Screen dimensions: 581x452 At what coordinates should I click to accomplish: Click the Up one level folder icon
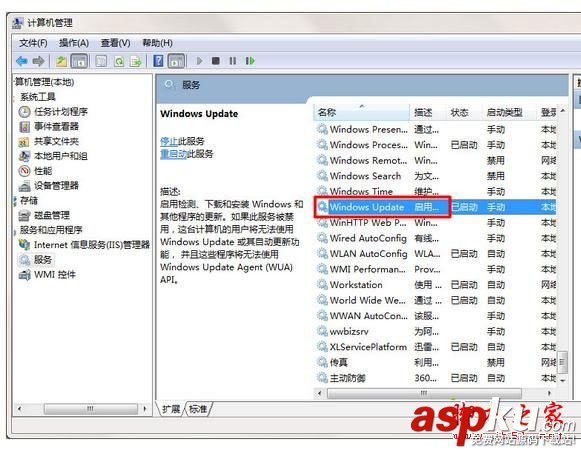[x=62, y=61]
